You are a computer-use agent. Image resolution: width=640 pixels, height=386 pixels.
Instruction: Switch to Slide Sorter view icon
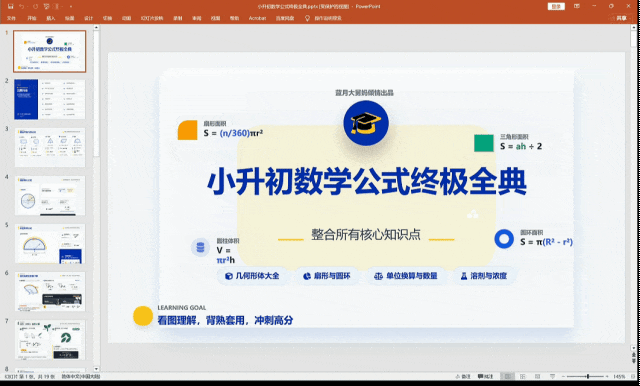point(522,376)
